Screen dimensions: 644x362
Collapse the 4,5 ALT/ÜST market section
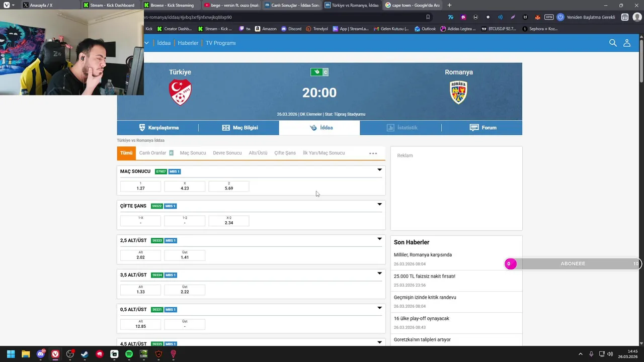tap(379, 342)
